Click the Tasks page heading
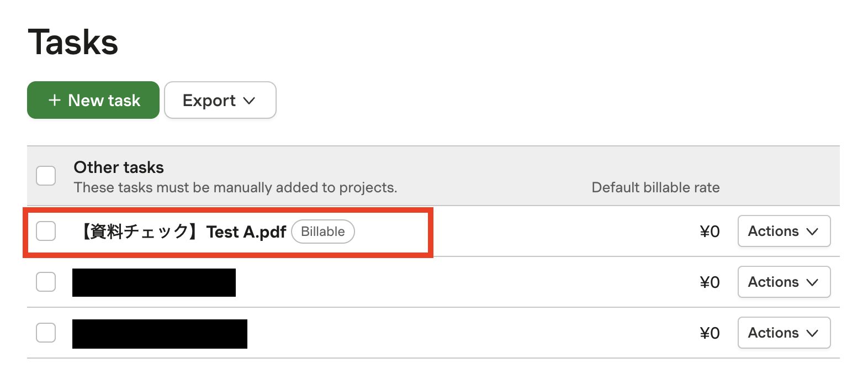The image size is (868, 389). coord(73,42)
